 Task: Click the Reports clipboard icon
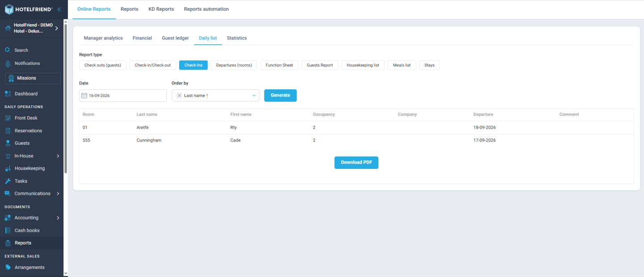pos(8,243)
